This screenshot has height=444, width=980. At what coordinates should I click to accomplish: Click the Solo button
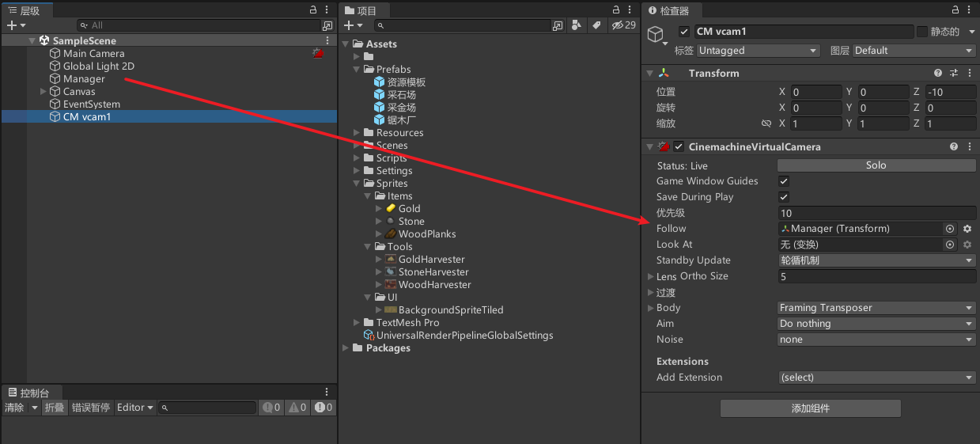coord(876,165)
